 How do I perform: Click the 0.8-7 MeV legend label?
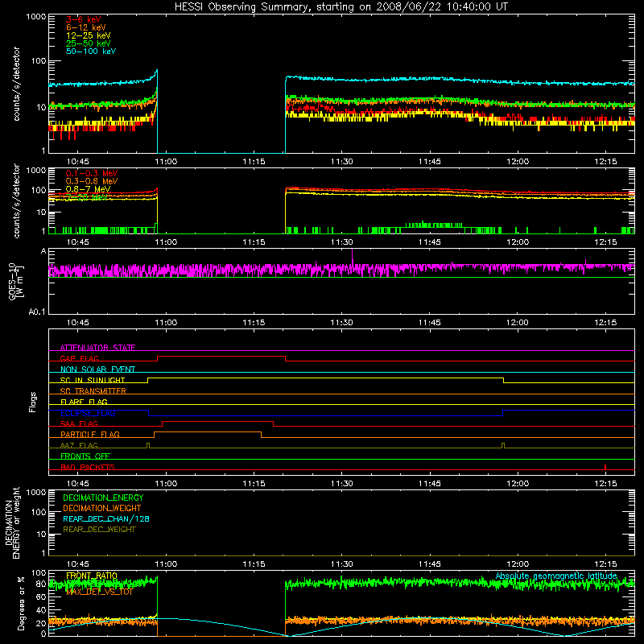(x=88, y=189)
